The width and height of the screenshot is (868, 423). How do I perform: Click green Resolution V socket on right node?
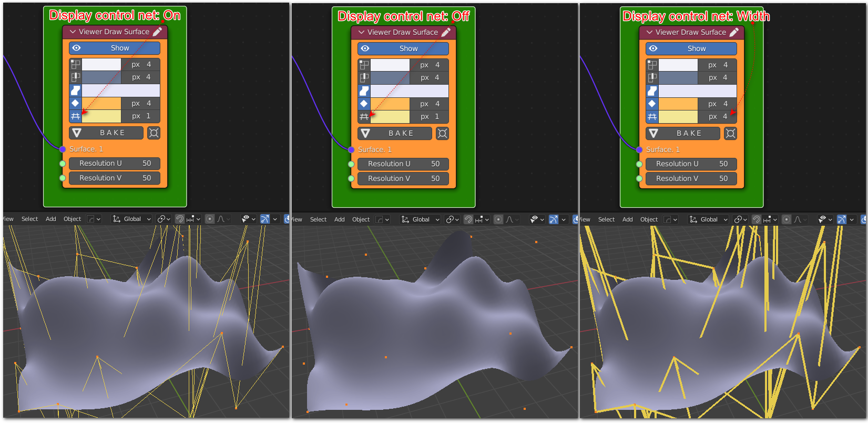click(x=639, y=179)
